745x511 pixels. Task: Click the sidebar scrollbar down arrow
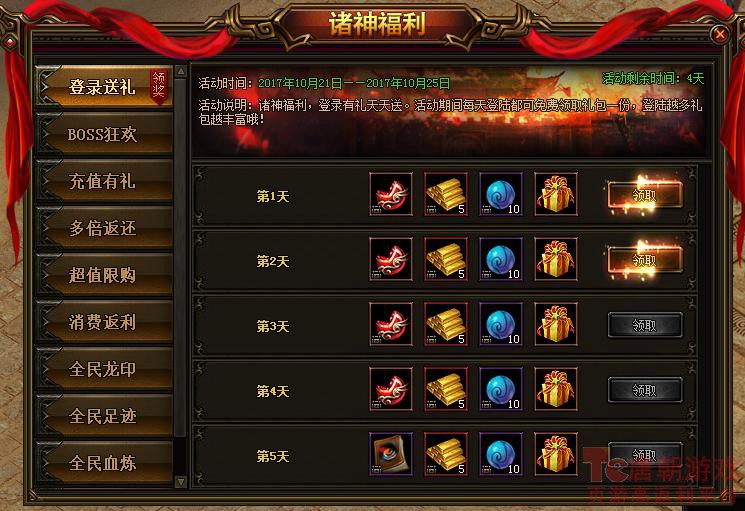pyautogui.click(x=181, y=482)
